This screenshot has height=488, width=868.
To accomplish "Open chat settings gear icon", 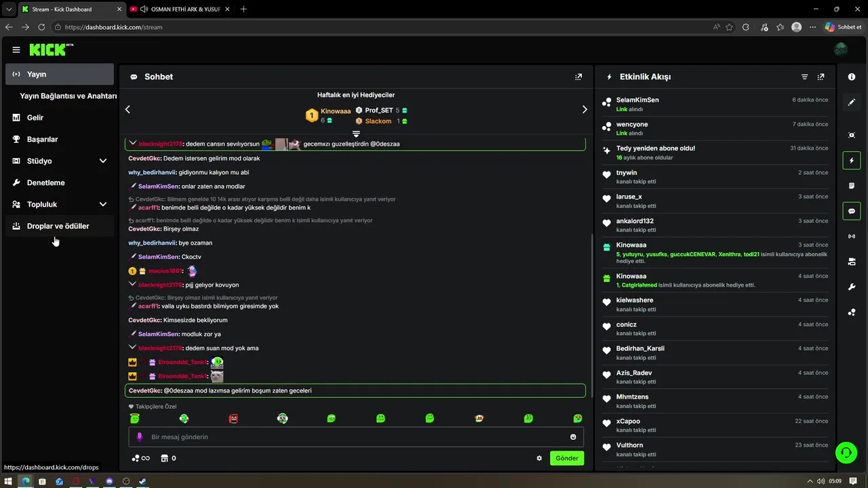I will pyautogui.click(x=539, y=458).
